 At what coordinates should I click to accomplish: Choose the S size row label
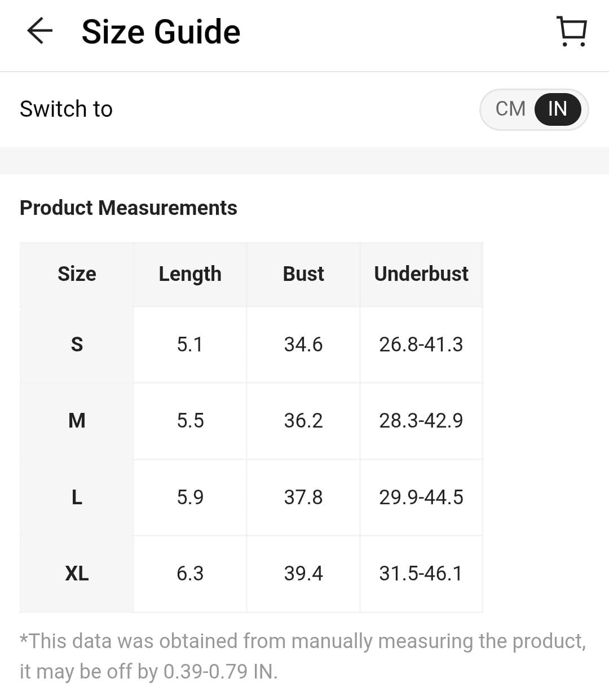(x=77, y=345)
